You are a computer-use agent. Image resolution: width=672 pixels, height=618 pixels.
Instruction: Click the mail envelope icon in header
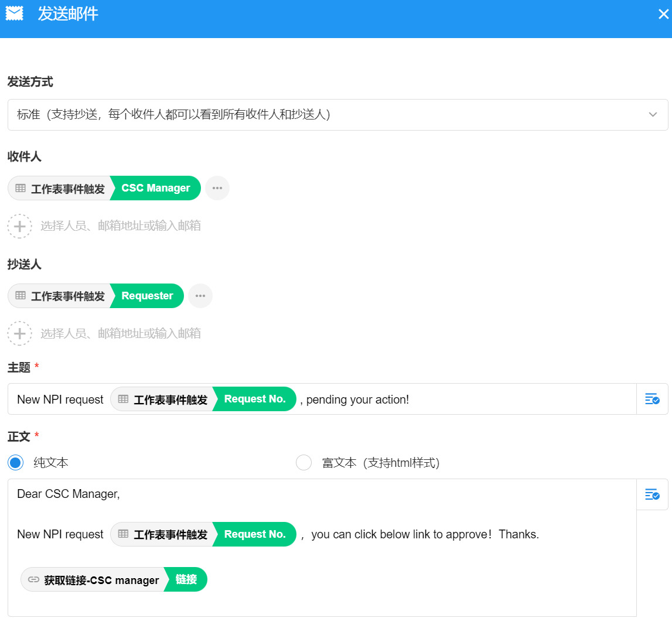pyautogui.click(x=15, y=13)
